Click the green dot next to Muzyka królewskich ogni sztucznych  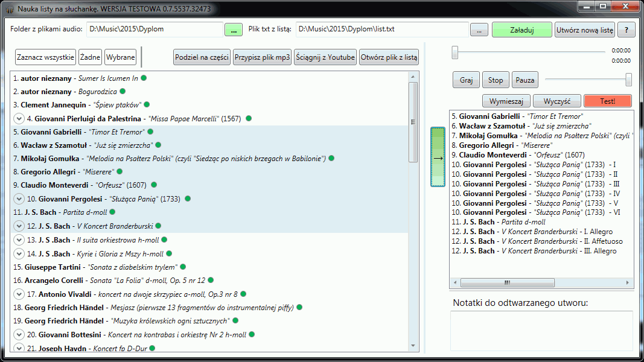235,320
